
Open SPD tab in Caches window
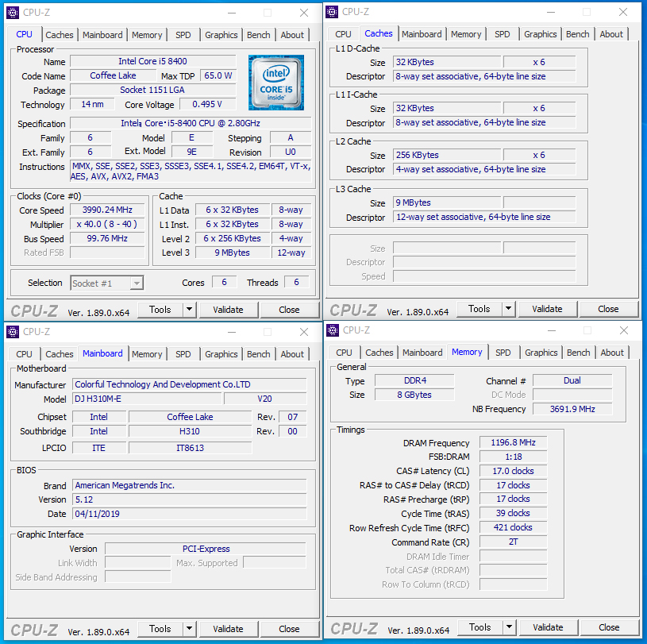(x=503, y=34)
